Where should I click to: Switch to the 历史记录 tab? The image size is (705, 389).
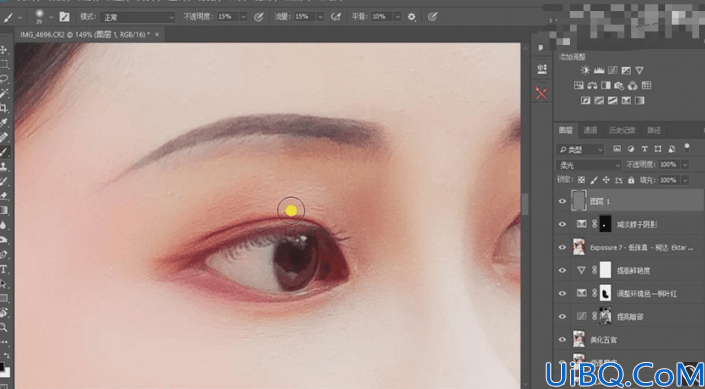point(622,130)
